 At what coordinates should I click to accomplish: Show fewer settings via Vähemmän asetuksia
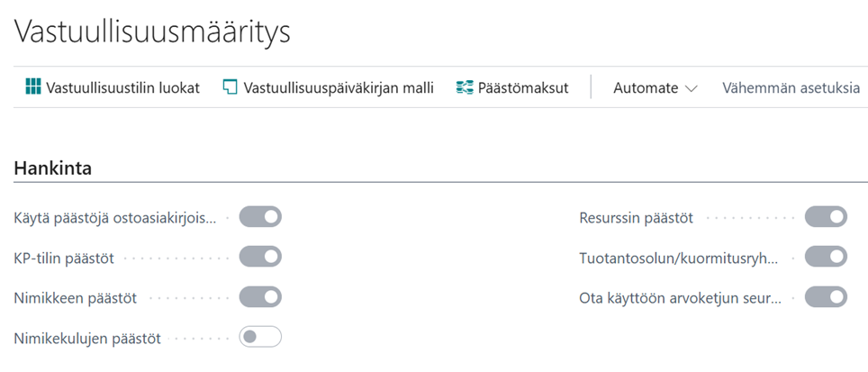click(791, 87)
